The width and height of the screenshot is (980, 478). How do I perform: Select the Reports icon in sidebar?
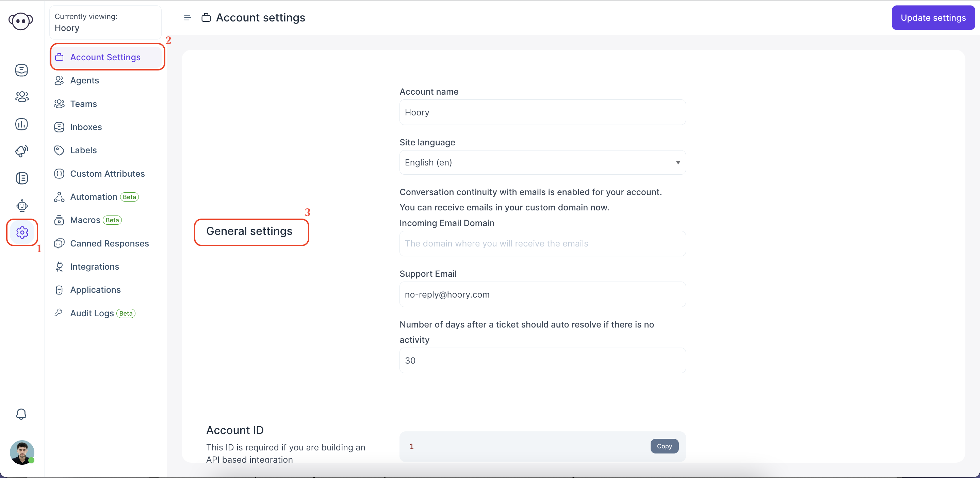pos(22,124)
